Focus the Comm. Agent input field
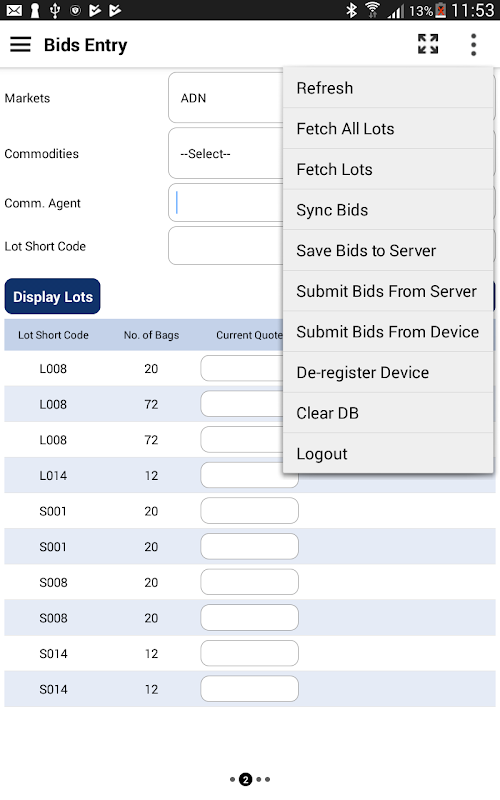This screenshot has width=500, height=800. click(226, 203)
